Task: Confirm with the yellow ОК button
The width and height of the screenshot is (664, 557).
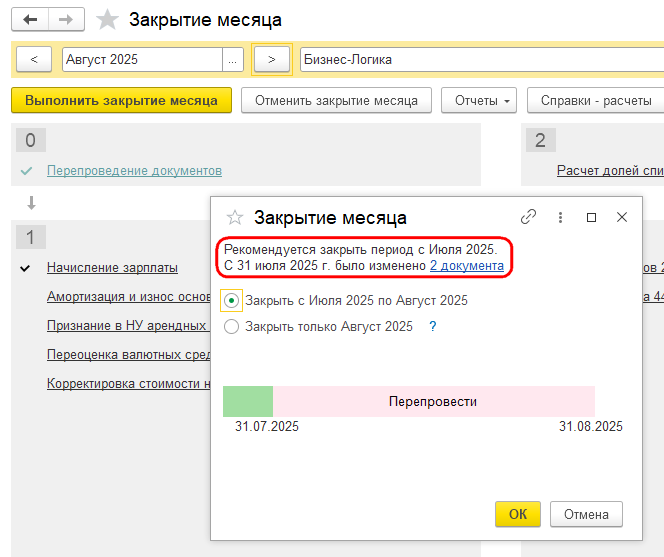Action: coord(518,514)
